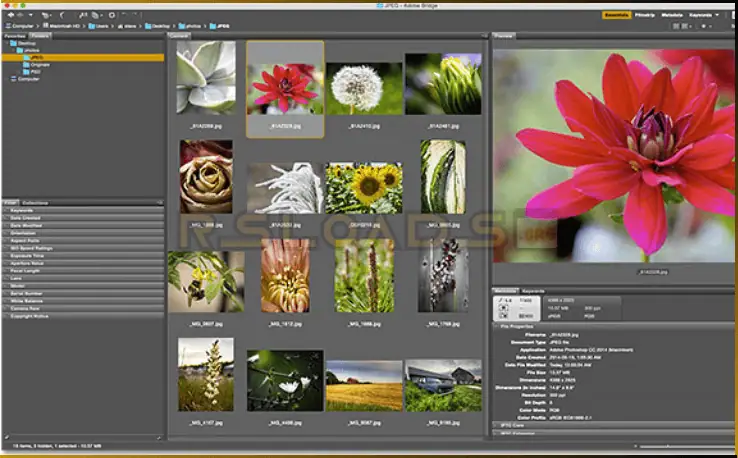This screenshot has height=458, width=738.
Task: Click the keep filter pin icon
Action: (6, 438)
